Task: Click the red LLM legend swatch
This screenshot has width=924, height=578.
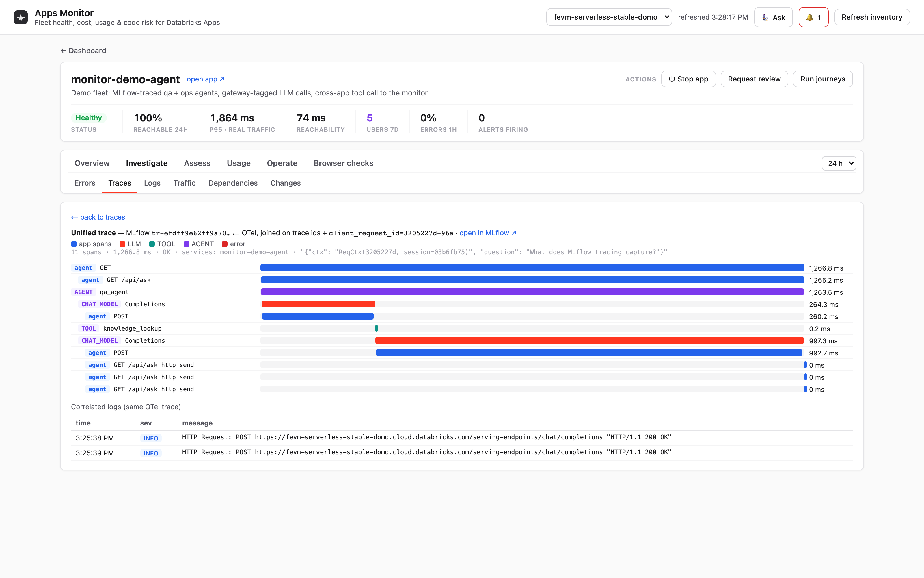Action: (x=122, y=244)
